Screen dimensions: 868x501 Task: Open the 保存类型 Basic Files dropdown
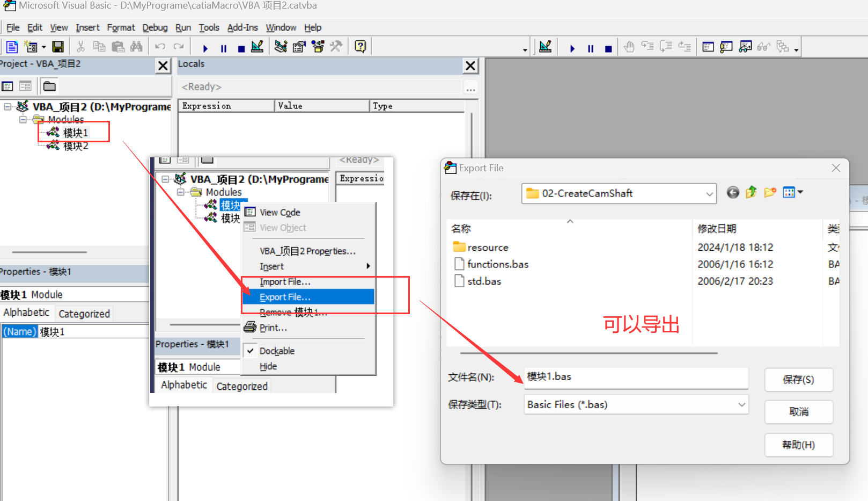point(636,404)
